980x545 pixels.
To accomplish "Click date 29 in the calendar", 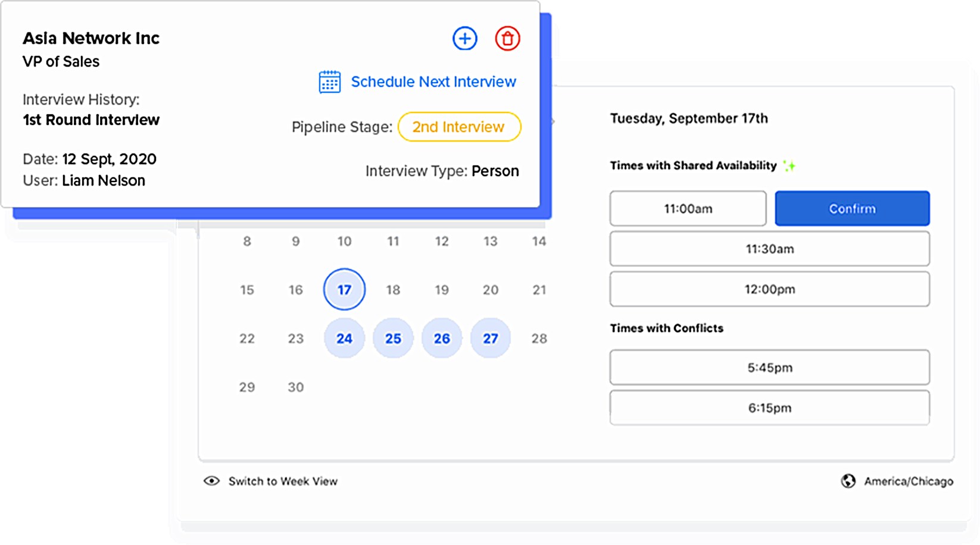I will click(x=247, y=387).
